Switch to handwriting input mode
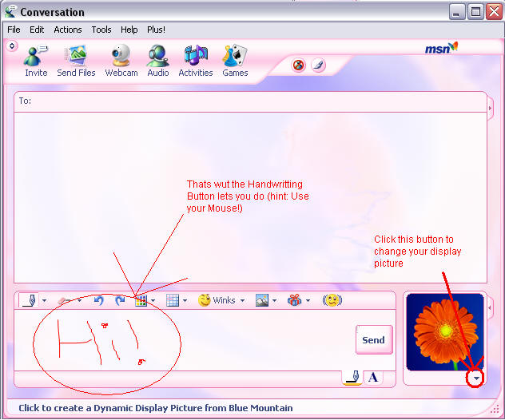This screenshot has width=505, height=420. (x=352, y=377)
